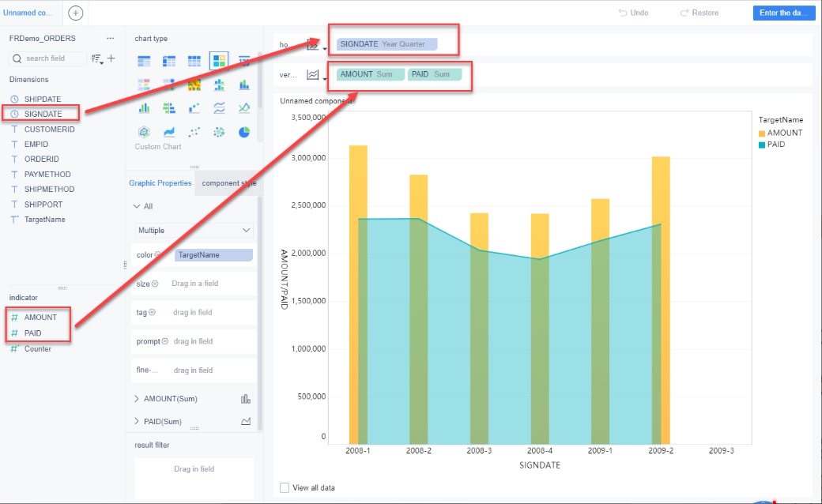
Task: Expand the PAID(Sum) properties section
Action: [137, 421]
